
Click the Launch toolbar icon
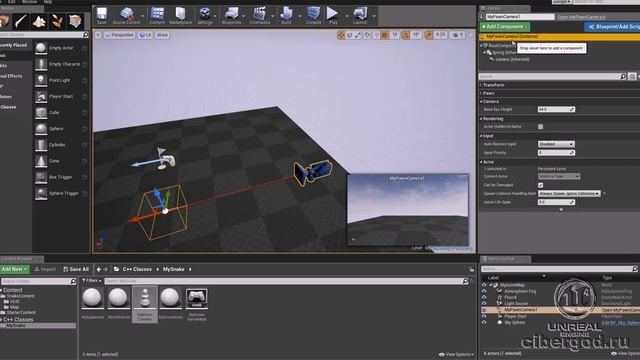[360, 16]
